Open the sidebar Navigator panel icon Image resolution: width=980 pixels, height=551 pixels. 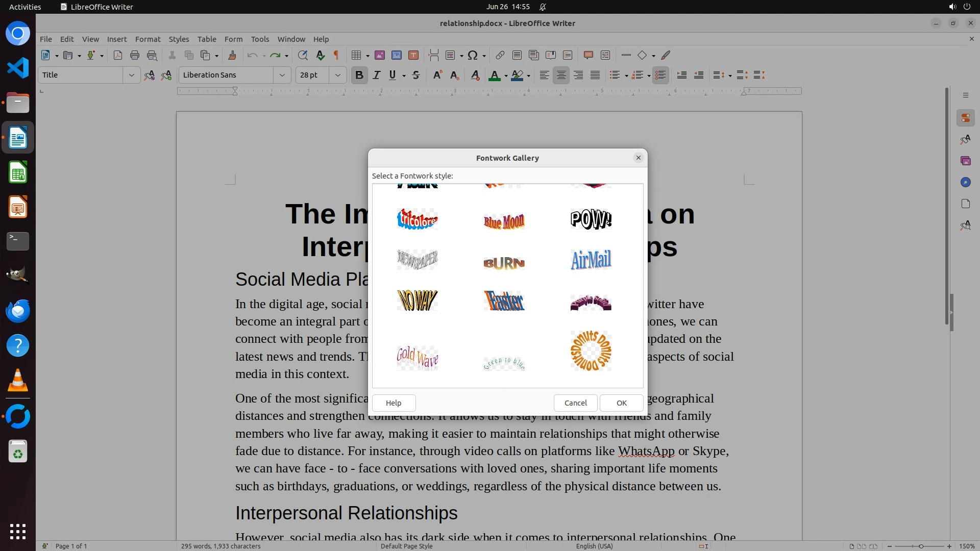[x=965, y=182]
